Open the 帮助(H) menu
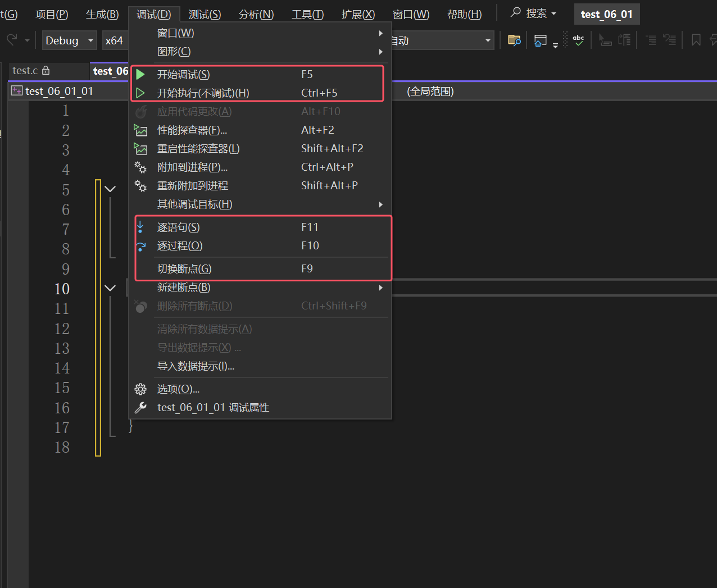 pos(464,14)
